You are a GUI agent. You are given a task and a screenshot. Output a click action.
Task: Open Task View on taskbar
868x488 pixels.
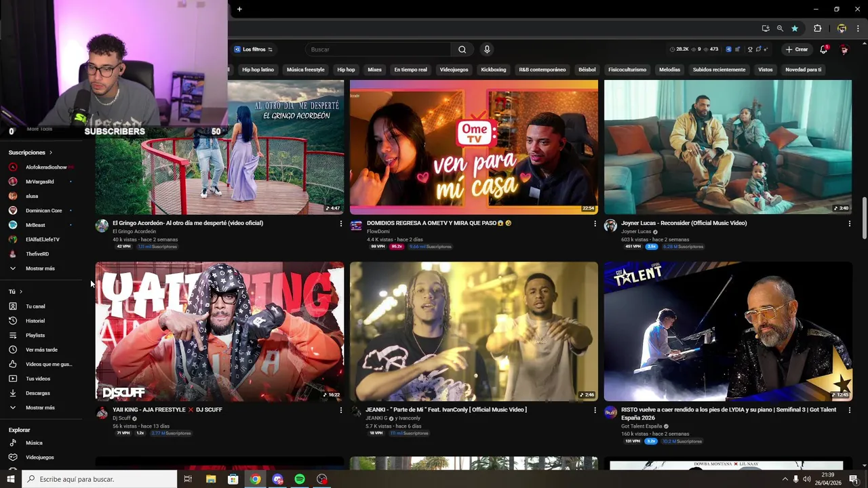(x=188, y=479)
